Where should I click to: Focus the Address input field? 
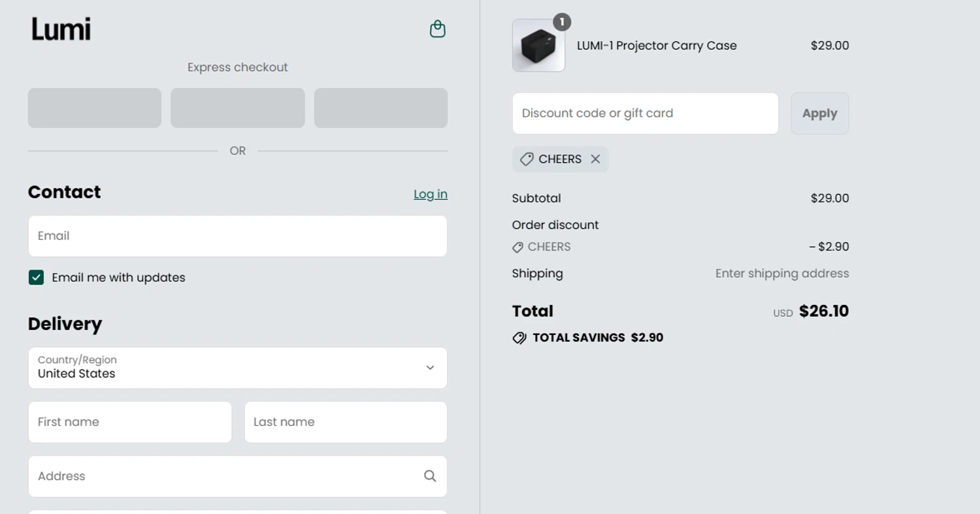(x=238, y=476)
